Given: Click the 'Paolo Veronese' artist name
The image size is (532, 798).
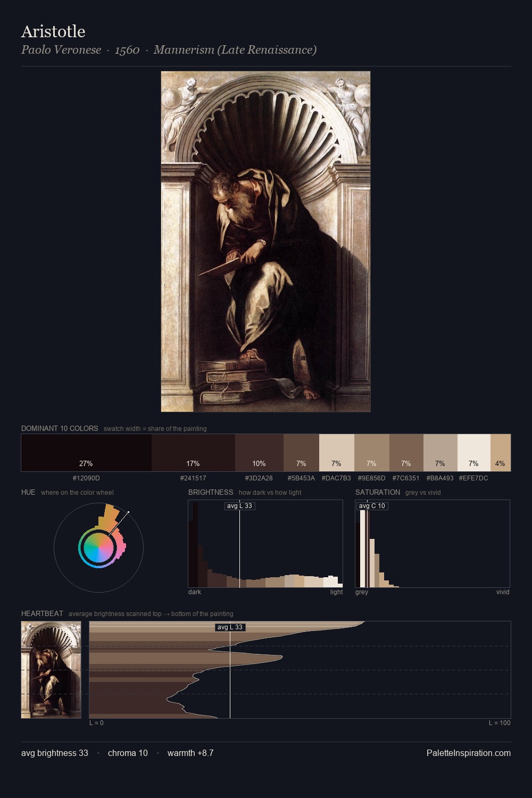Looking at the screenshot, I should click(x=61, y=50).
